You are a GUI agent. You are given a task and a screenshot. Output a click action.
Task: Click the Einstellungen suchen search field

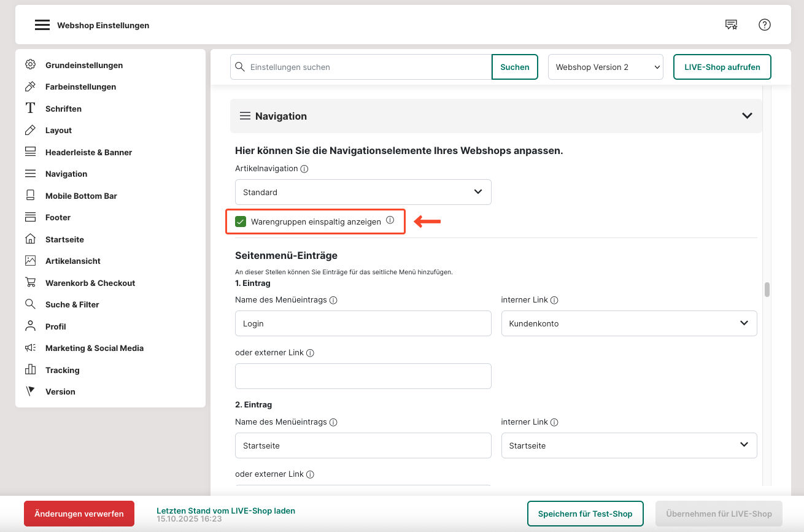367,67
